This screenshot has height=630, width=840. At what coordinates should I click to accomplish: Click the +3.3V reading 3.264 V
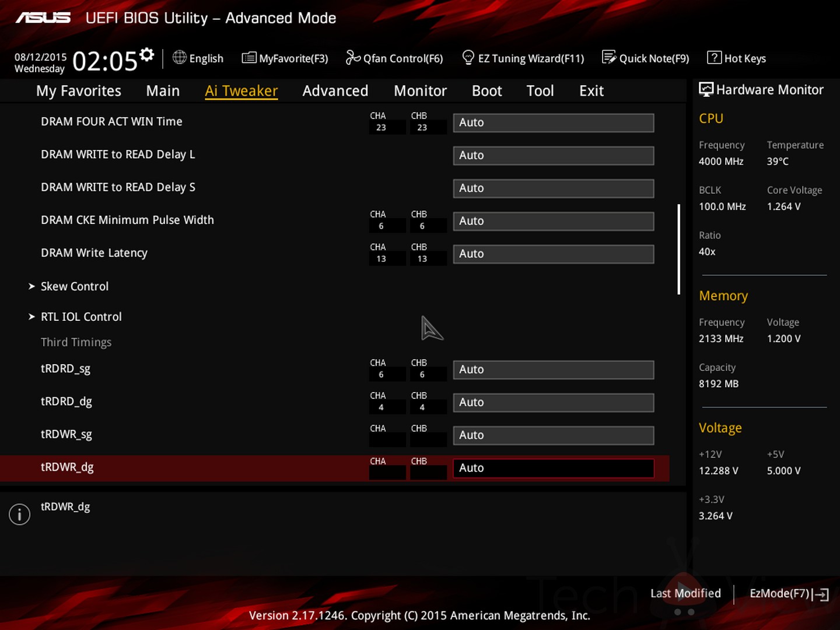click(x=716, y=516)
